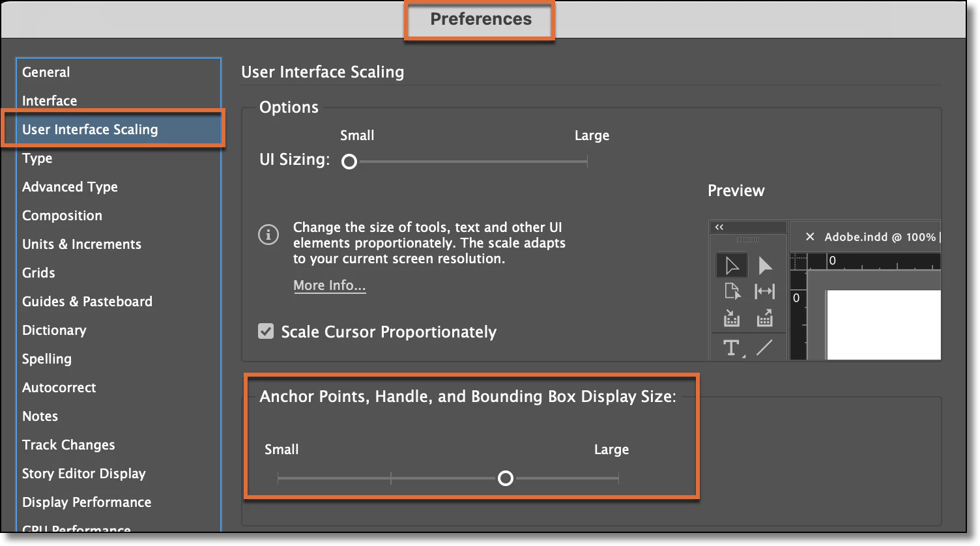Image resolution: width=980 pixels, height=546 pixels.
Task: Open the Spelling preferences
Action: (x=119, y=359)
